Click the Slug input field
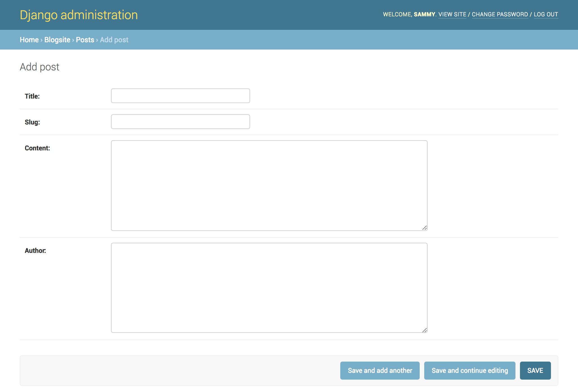This screenshot has height=392, width=578. (x=180, y=122)
